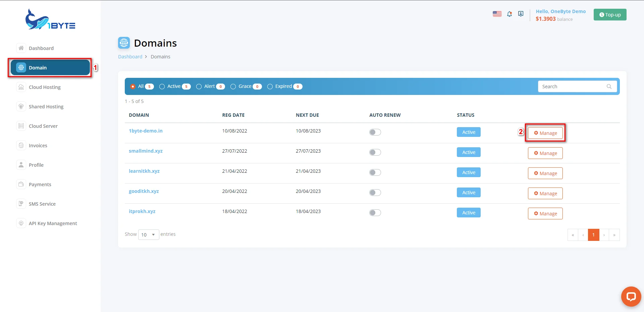Screen dimensions: 644x312
Task: Open Payments from the sidebar menu
Action: point(40,184)
